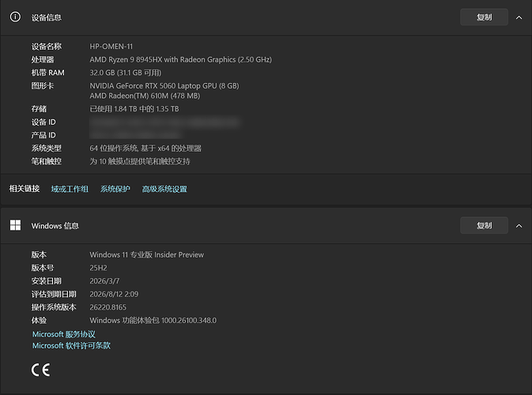Select the OS build 26220.8165
Viewport: 532px width, 395px height.
(108, 307)
